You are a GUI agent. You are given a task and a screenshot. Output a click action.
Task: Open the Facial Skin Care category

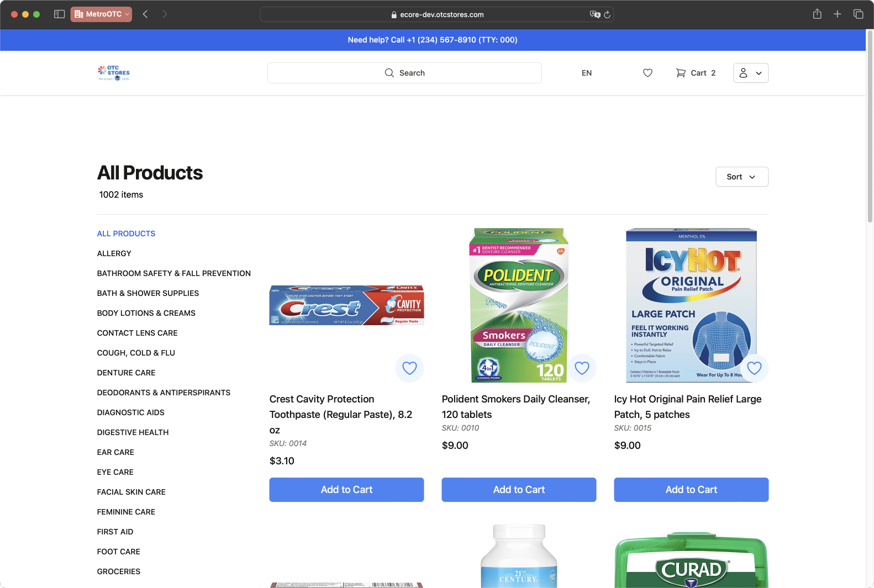[x=131, y=492]
